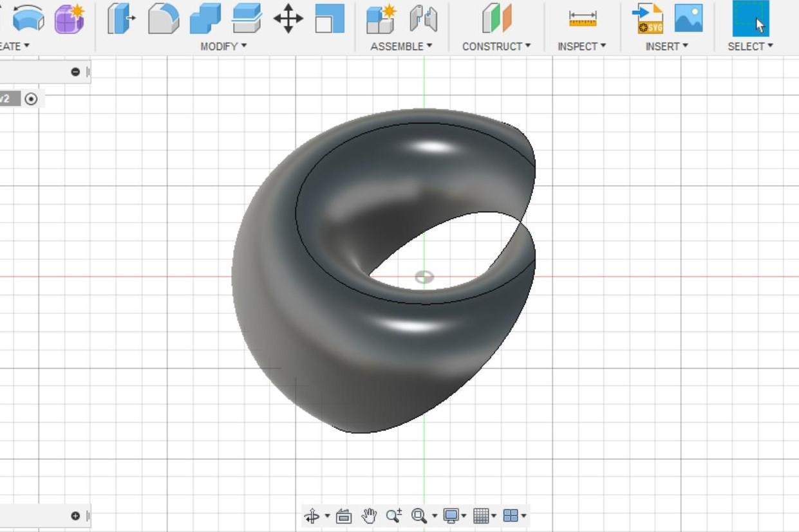Collapse the browser panel header
This screenshot has width=799, height=532.
77,71
